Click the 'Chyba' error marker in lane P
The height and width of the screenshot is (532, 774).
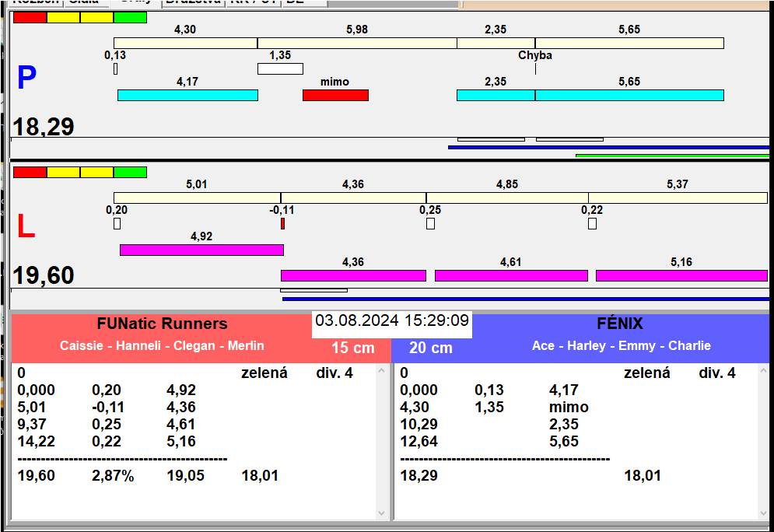click(535, 56)
